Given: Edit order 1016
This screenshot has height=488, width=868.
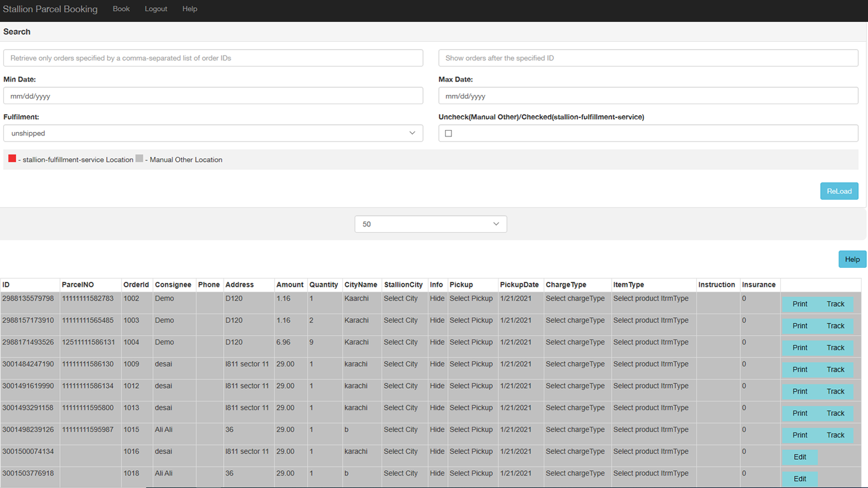Looking at the screenshot, I should coord(800,457).
